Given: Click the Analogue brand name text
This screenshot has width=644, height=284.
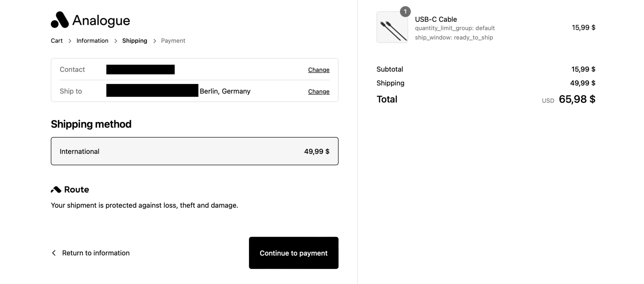Looking at the screenshot, I should pos(101,20).
